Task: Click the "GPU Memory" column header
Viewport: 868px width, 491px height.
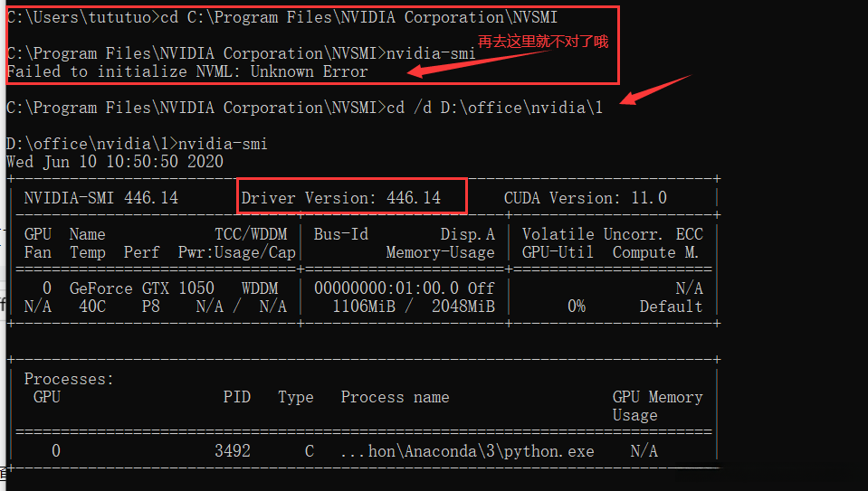Action: coord(657,397)
